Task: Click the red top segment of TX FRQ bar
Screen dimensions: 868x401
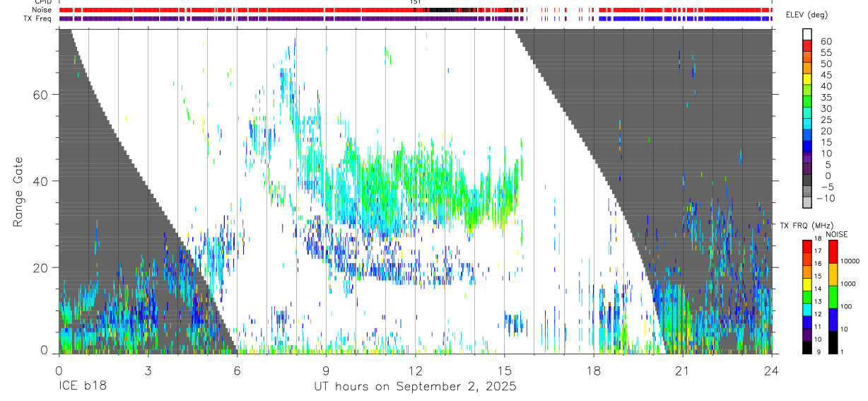Action: click(x=807, y=247)
